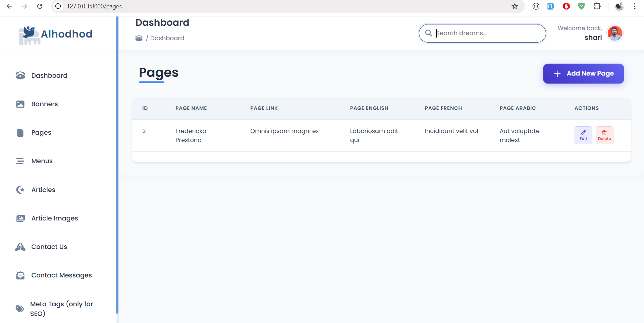Edit the Fredericka Prestona page
Viewport: 644px width, 323px height.
pyautogui.click(x=583, y=135)
